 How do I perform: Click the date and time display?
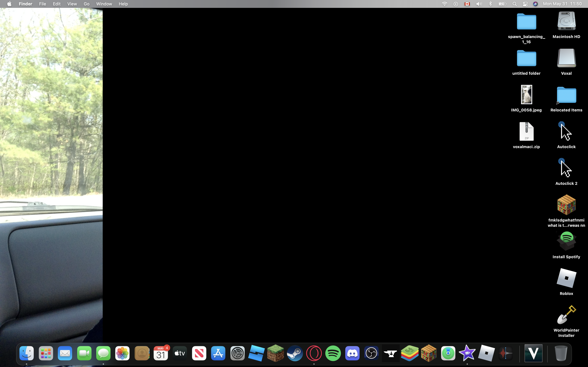[x=562, y=4]
